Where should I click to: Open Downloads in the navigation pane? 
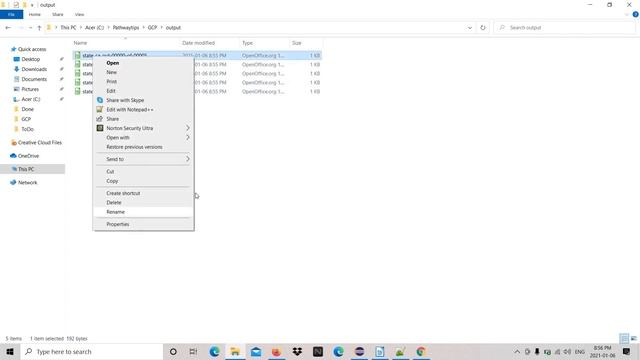(x=34, y=69)
